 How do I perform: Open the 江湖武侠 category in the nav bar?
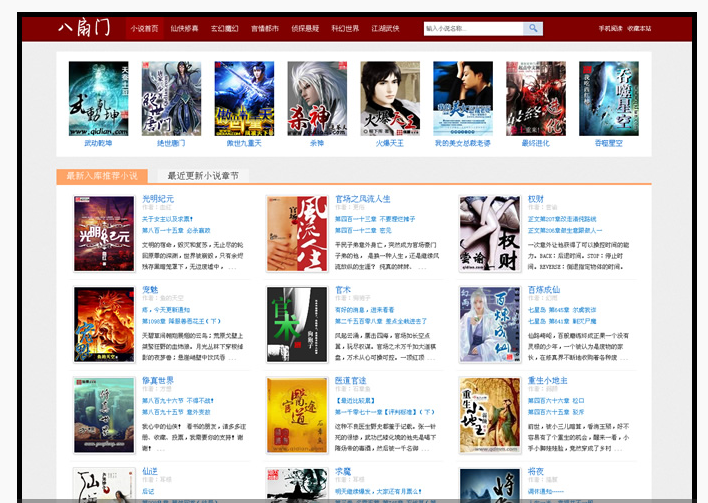click(385, 28)
